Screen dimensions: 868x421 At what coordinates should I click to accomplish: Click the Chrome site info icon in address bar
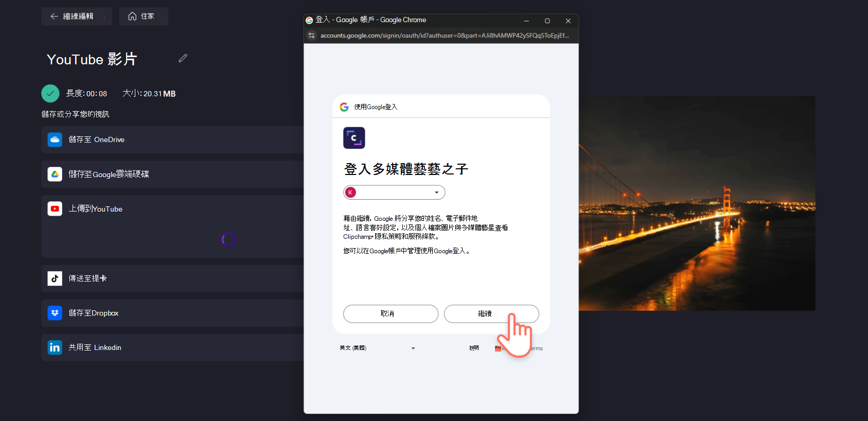311,36
